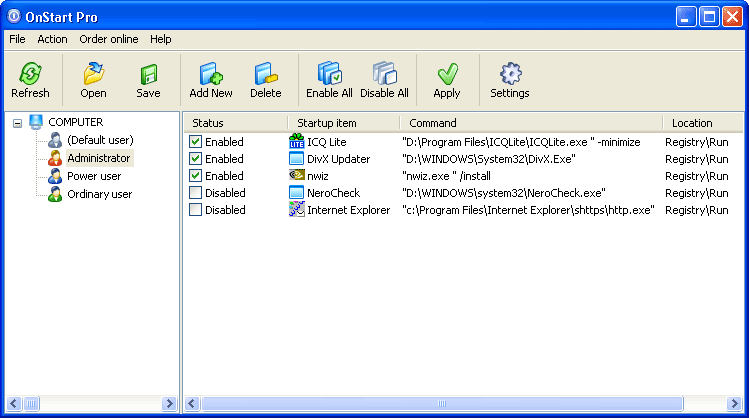Click the Save floppy icon
This screenshot has height=418, width=749.
click(149, 74)
